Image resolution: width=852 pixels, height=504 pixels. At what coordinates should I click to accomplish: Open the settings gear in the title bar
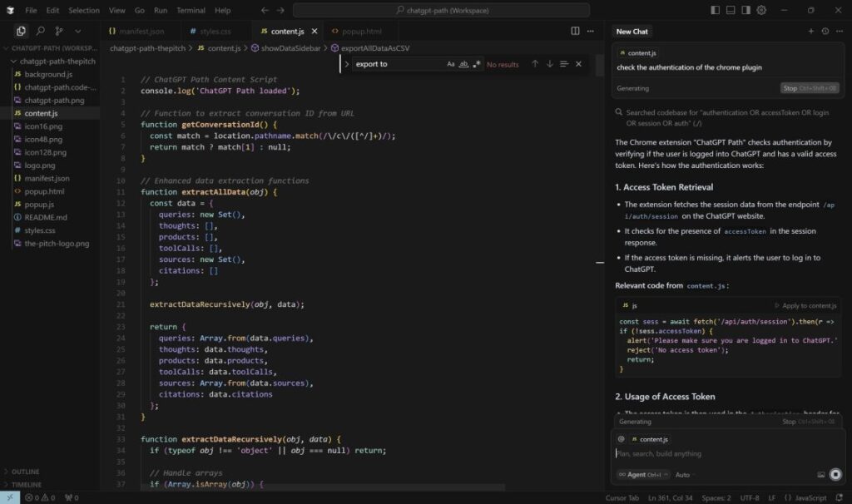(x=762, y=10)
